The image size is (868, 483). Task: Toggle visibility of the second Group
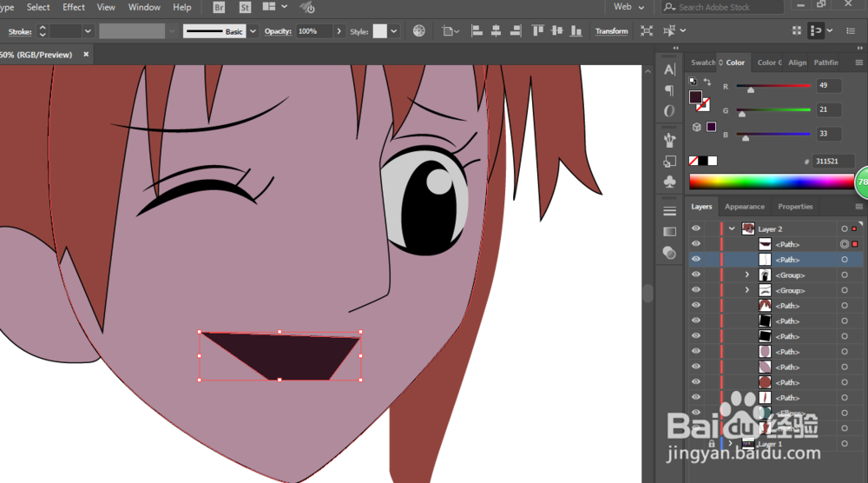pos(696,289)
